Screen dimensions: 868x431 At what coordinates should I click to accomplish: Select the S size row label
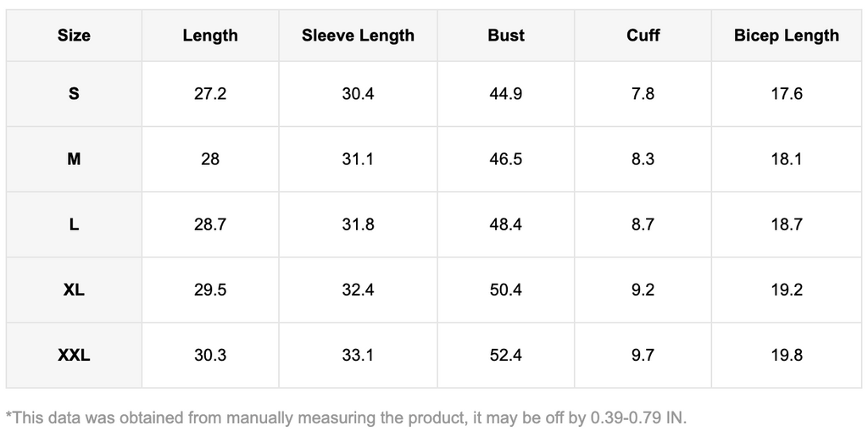point(74,94)
